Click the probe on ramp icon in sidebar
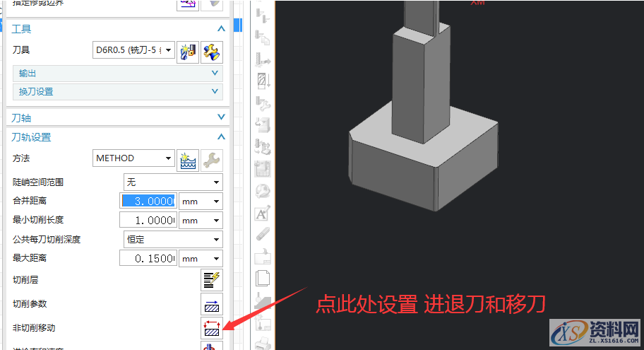Screen dimensions: 644x350 tap(263, 301)
